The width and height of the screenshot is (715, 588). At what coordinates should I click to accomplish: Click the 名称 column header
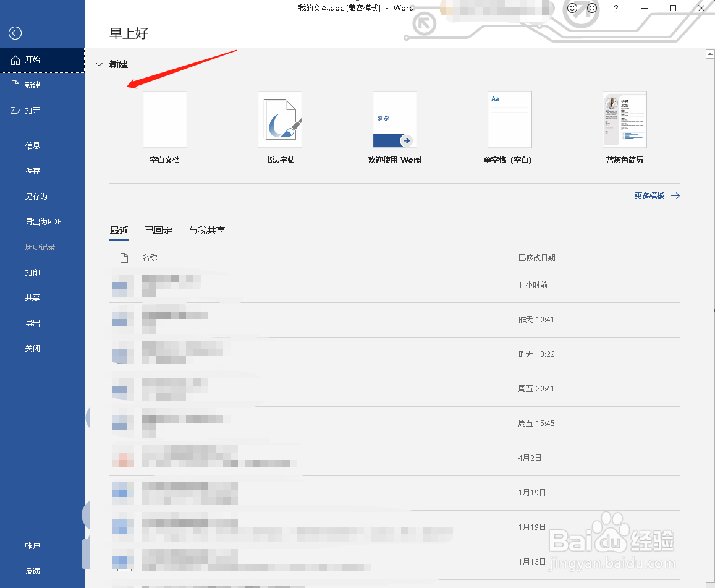click(x=150, y=258)
